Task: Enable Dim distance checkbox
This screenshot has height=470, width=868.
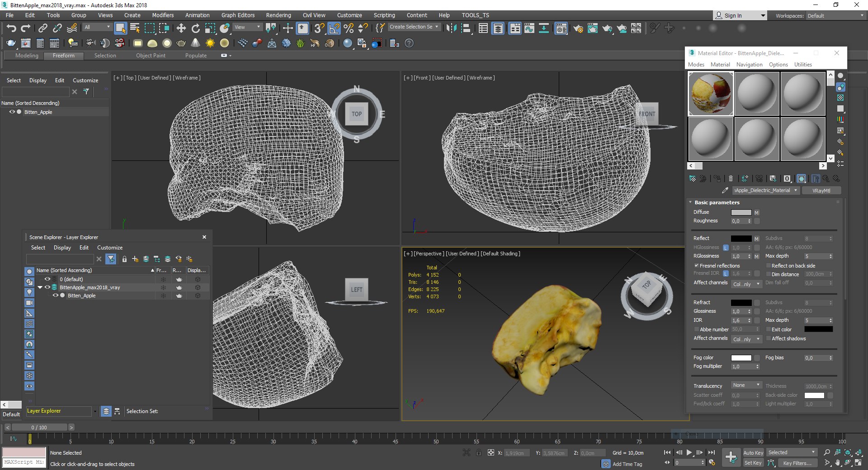Action: click(768, 274)
